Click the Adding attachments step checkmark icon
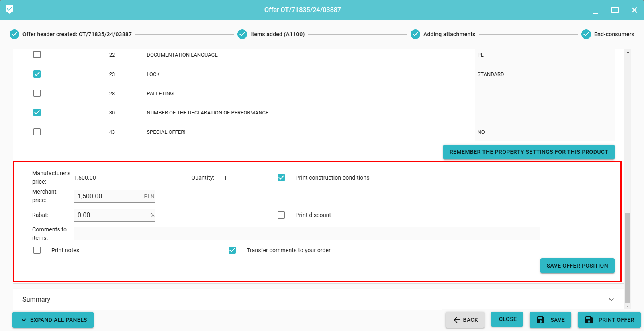 click(415, 34)
